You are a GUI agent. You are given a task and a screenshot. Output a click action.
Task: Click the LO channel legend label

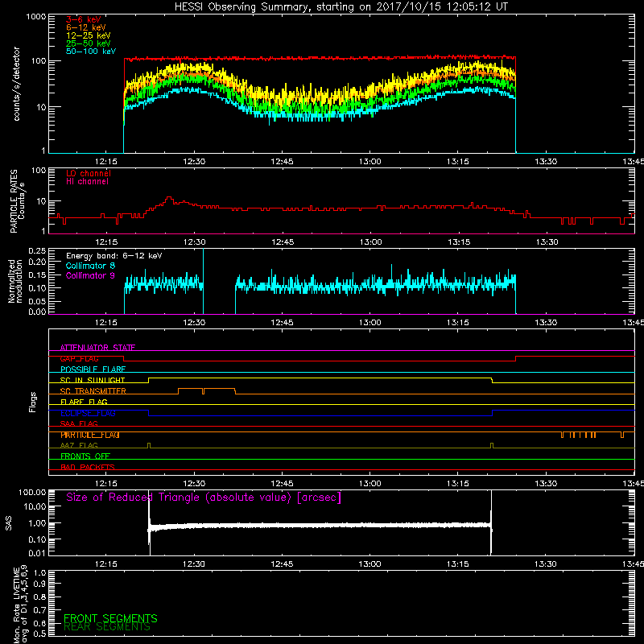click(x=89, y=173)
